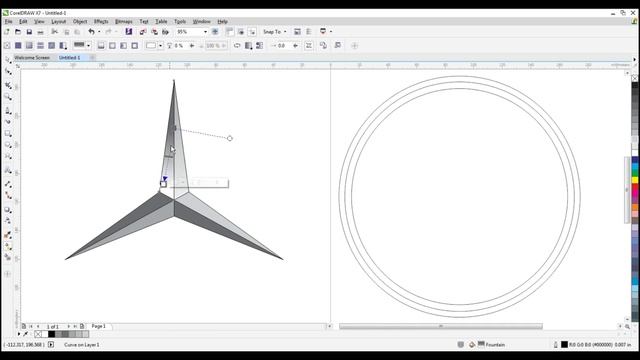Screen dimensions: 640x360
Task: Click the Copy fill icon
Action: tap(323, 46)
